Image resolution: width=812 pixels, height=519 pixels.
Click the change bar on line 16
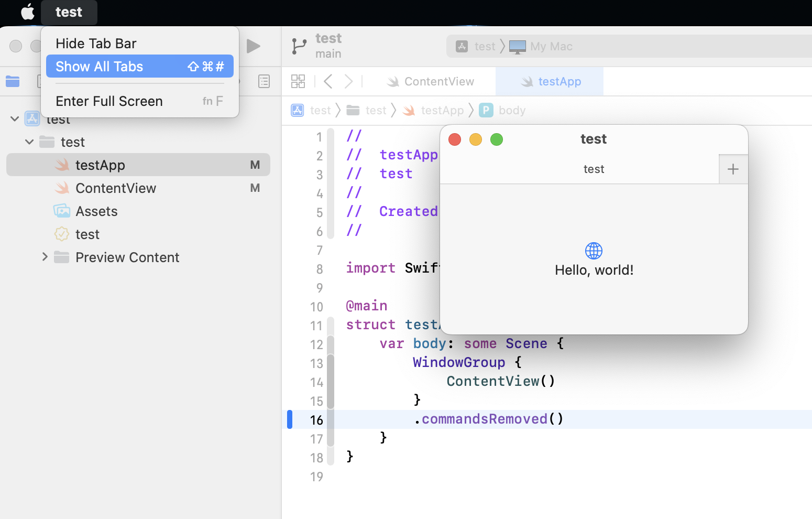290,419
